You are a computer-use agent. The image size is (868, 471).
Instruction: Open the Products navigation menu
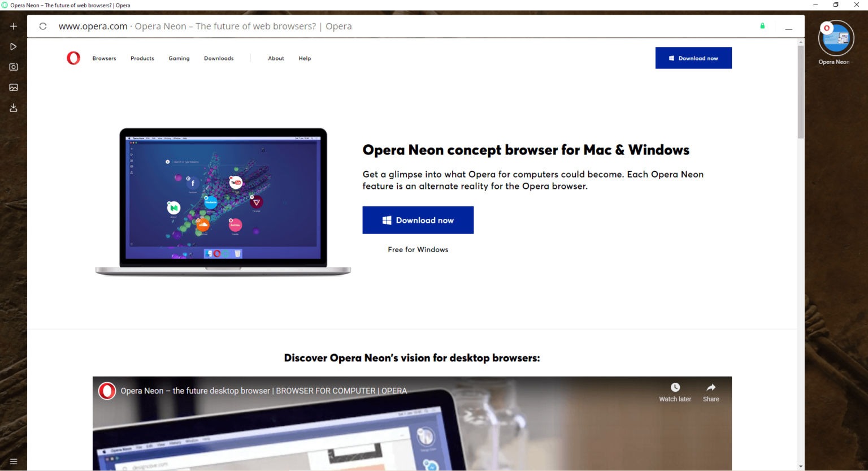pyautogui.click(x=142, y=58)
